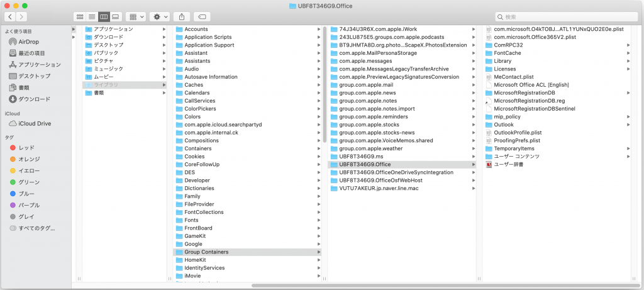Expand the Accounts folder arrow
The width and height of the screenshot is (644, 290).
pos(319,29)
